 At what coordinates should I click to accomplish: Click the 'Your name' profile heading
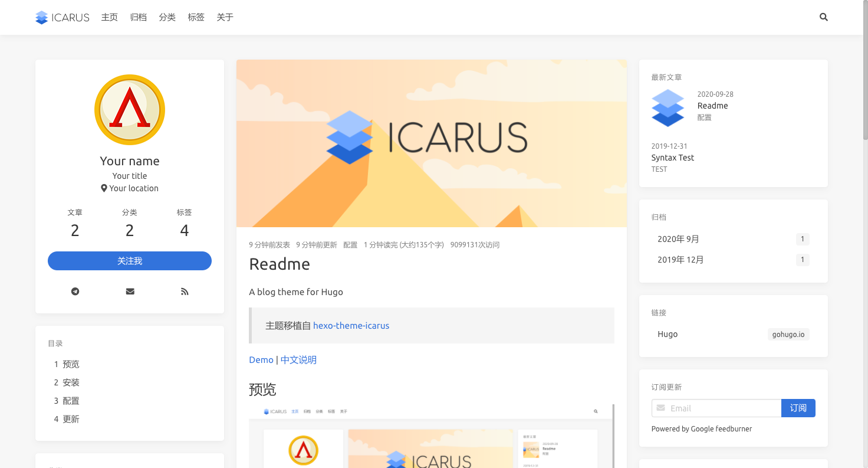click(x=130, y=161)
